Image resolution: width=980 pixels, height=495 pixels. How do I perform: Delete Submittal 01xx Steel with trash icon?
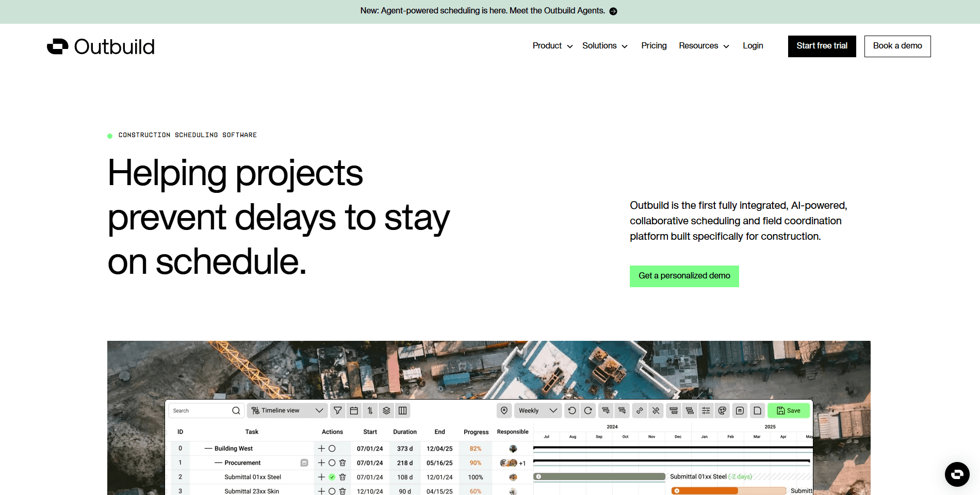coord(342,477)
